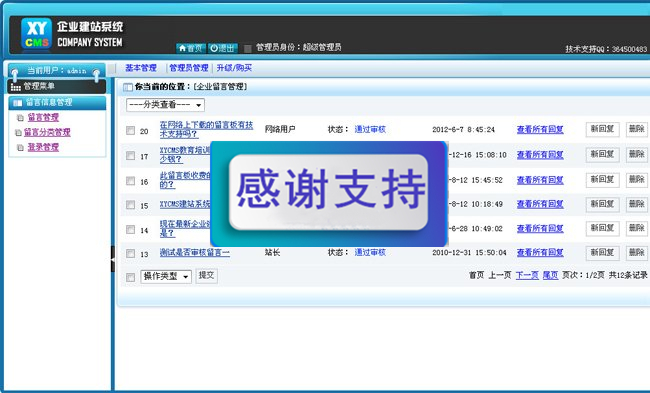Screen dimensions: 650x393
Task: Click timestamp 2012-6-7 8:45:24
Action: [x=463, y=130]
